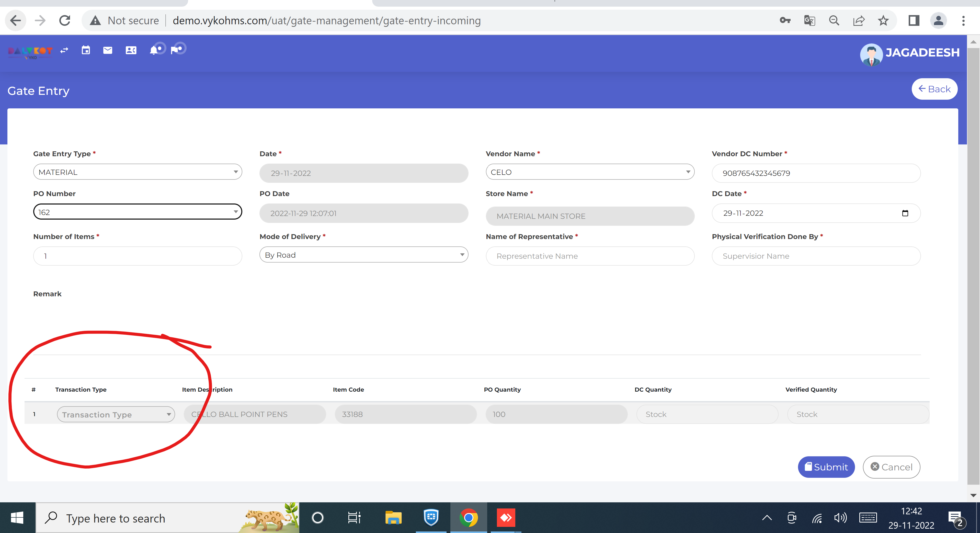Open the mail envelope icon
Viewport: 980px width, 533px height.
108,50
